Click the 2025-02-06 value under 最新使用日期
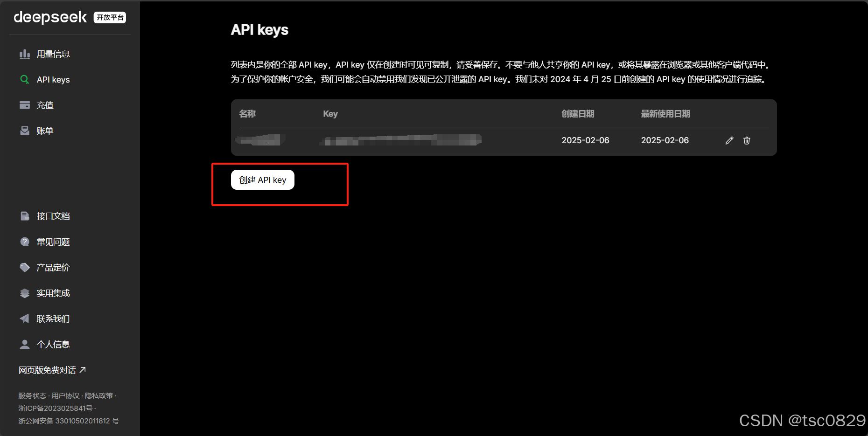Viewport: 868px width, 436px height. 665,140
